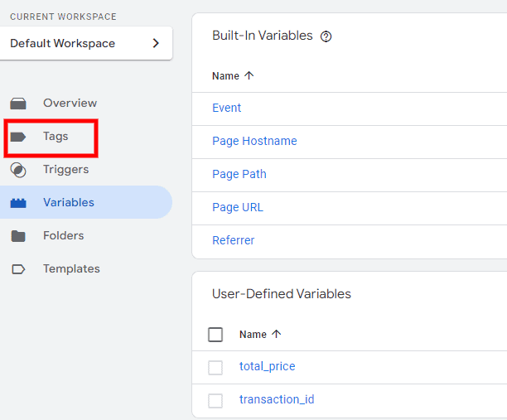Click the Folders icon in sidebar
Image resolution: width=507 pixels, height=420 pixels.
(18, 236)
